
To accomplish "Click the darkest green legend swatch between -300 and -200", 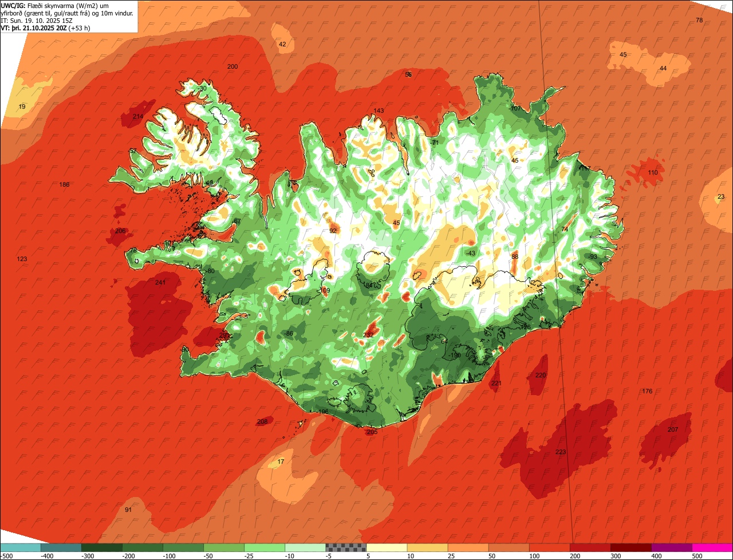I will 102,547.
